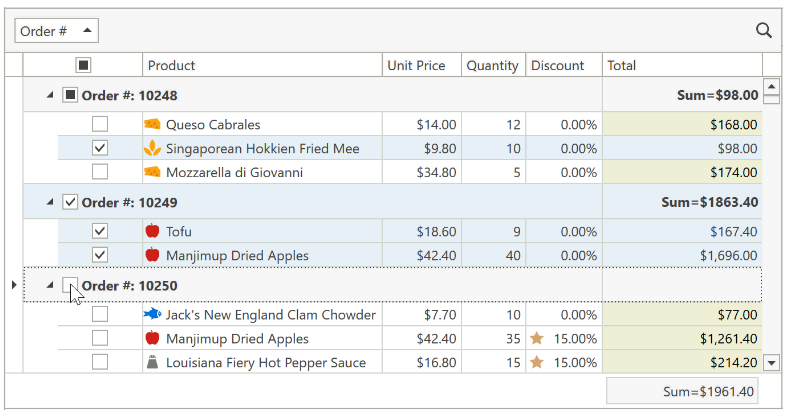Toggle sort on the Order # group panel column
Image resolution: width=786 pixels, height=414 pixels.
point(57,31)
